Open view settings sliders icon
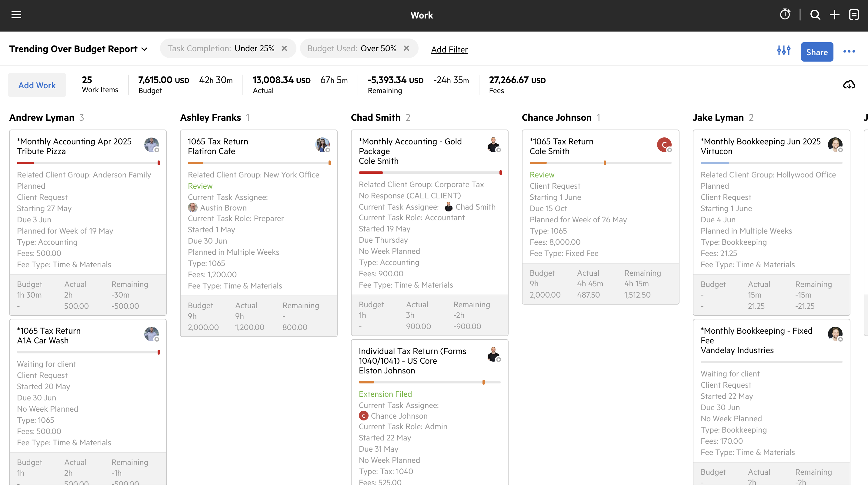This screenshot has height=489, width=868. (x=783, y=51)
